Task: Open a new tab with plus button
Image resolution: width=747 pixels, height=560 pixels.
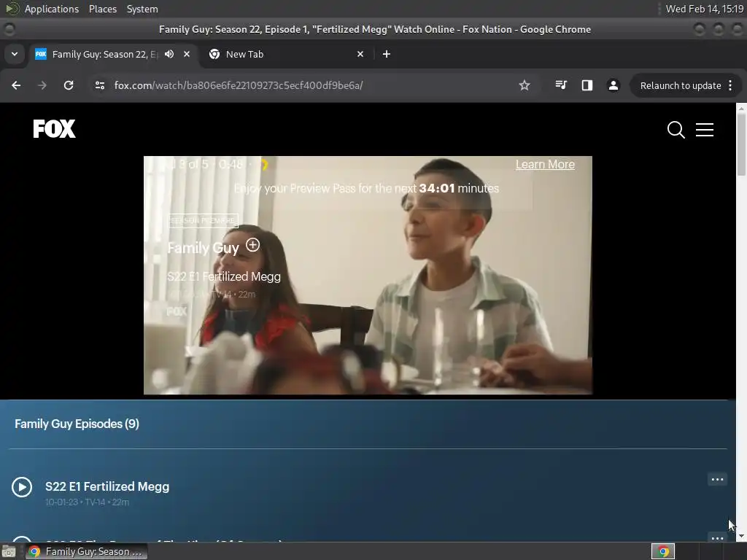Action: coord(387,54)
